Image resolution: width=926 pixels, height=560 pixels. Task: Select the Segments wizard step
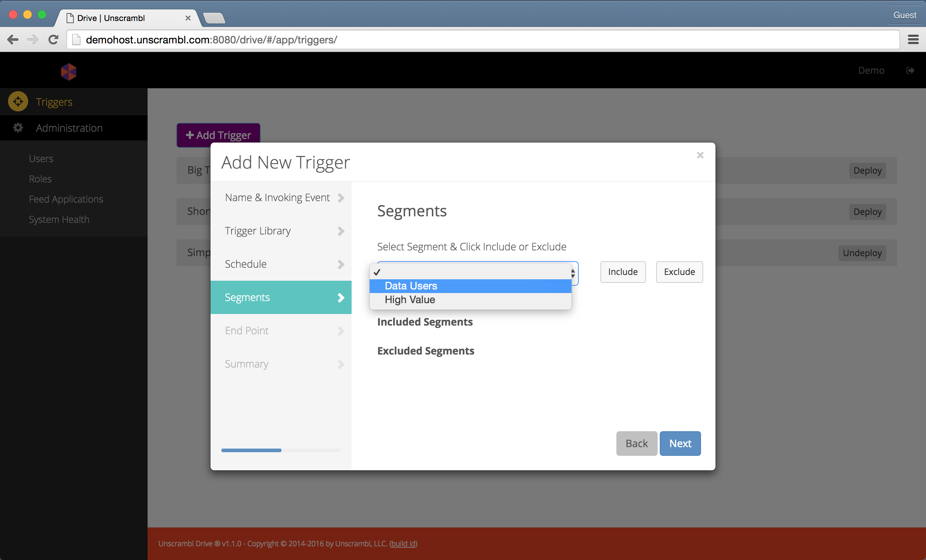point(281,297)
